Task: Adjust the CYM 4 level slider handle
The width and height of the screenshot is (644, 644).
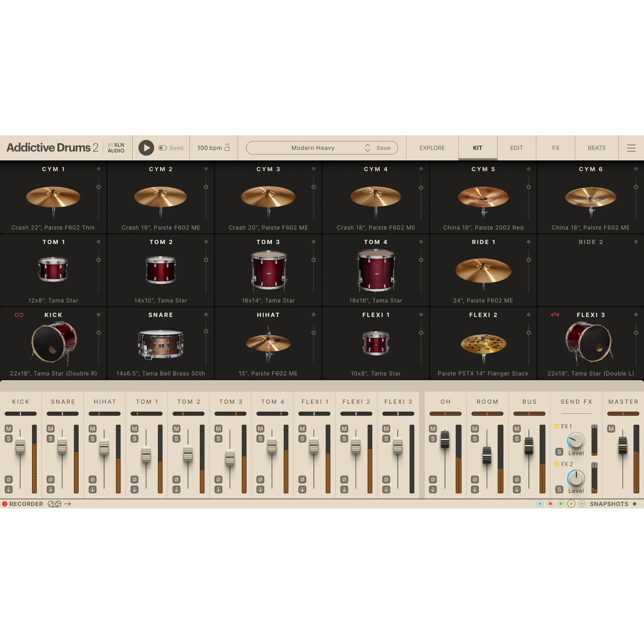Action: (421, 188)
